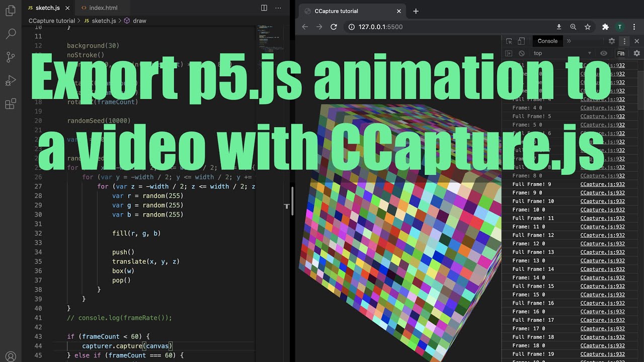Open the Extensions view in VS Code
Screen dimensions: 644x362
pos(11,104)
